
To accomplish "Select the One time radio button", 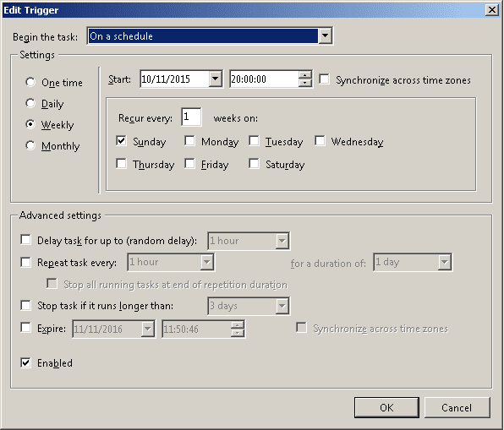I will pyautogui.click(x=30, y=82).
